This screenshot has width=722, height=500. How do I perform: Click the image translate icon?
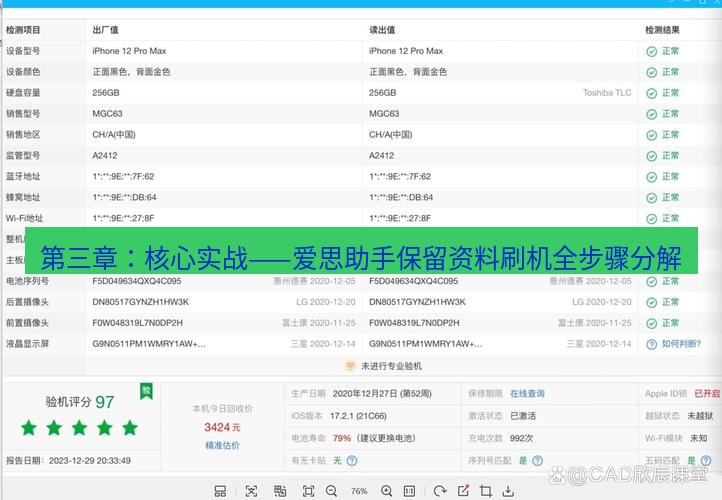click(280, 491)
